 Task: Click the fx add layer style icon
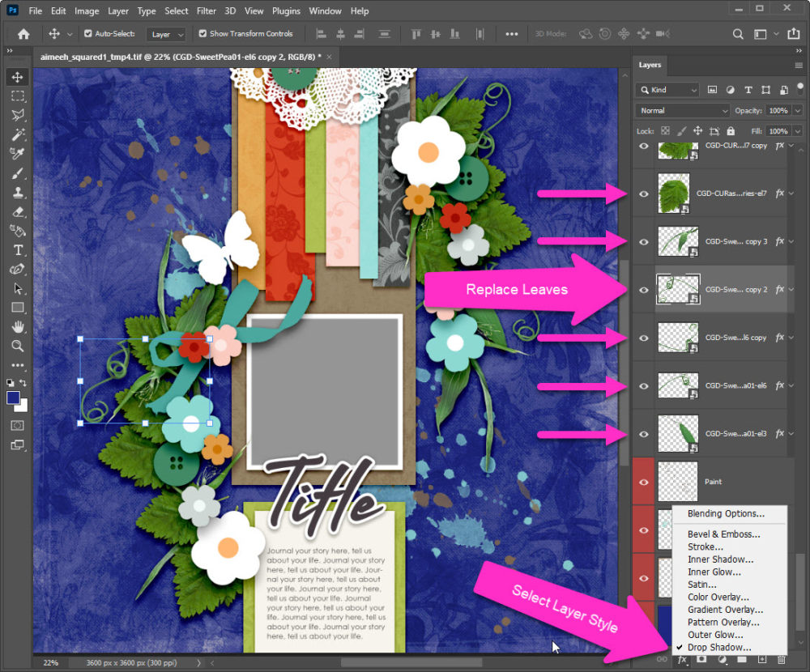click(682, 660)
